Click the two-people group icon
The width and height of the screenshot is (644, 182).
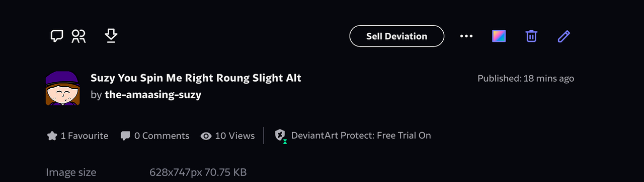[78, 36]
